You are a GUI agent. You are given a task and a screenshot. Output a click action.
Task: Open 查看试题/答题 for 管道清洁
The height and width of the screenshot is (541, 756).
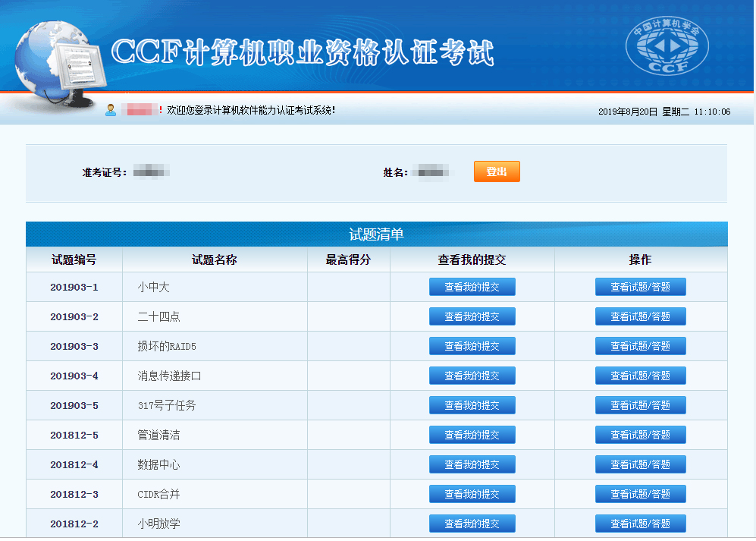[640, 435]
